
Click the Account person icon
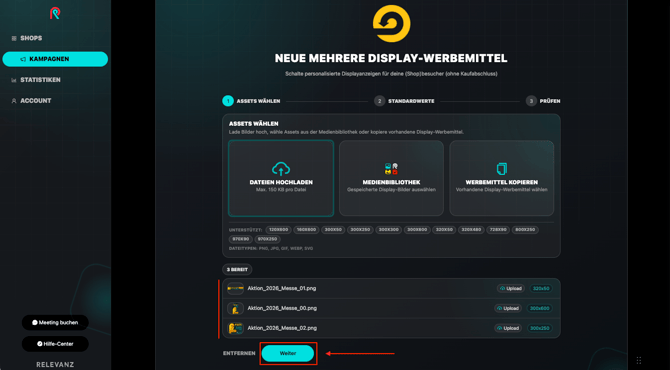[14, 101]
